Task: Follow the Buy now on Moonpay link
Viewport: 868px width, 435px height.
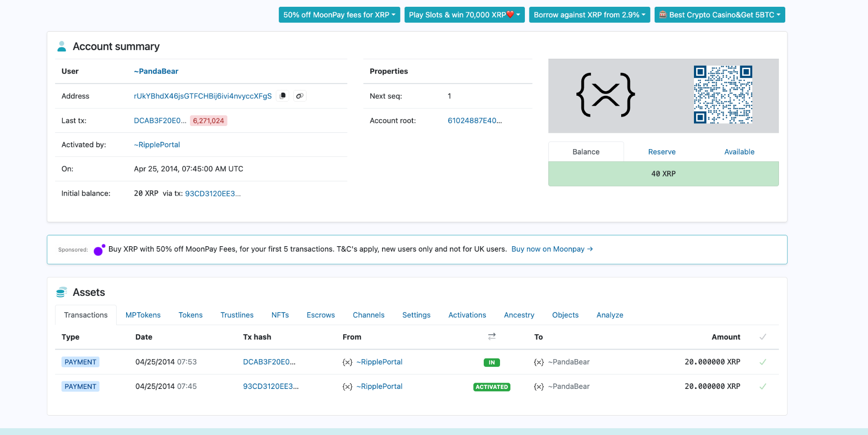Action: (552, 249)
